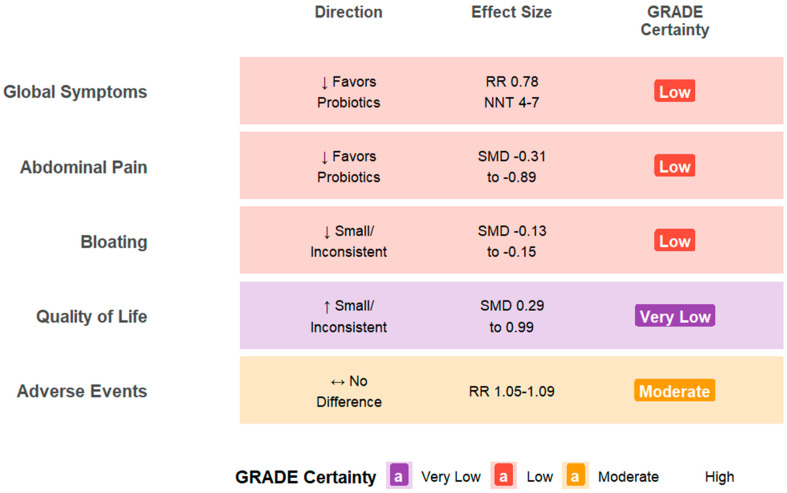This screenshot has height=493, width=787.
Task: Click the Very Low certainty badge
Action: click(675, 316)
